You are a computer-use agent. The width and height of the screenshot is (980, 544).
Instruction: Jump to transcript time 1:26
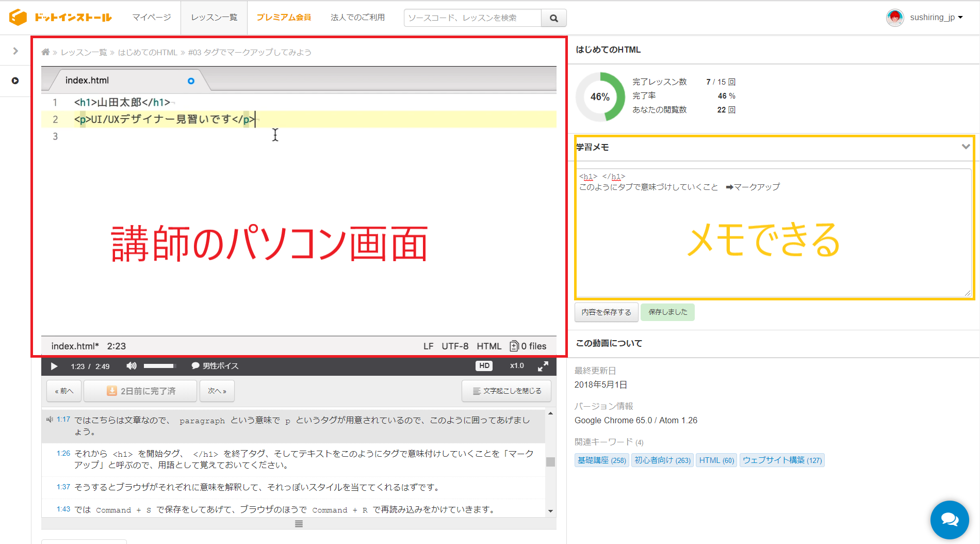click(x=63, y=453)
